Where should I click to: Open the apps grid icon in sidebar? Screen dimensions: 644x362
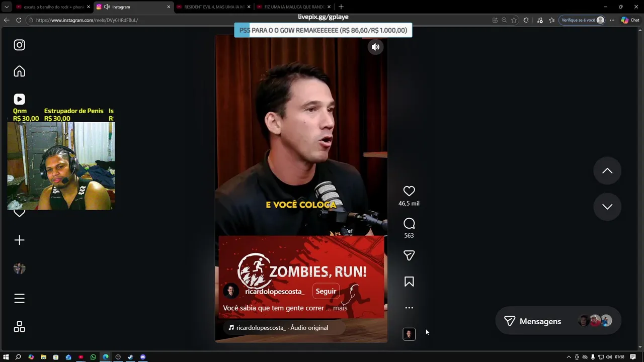tap(19, 327)
